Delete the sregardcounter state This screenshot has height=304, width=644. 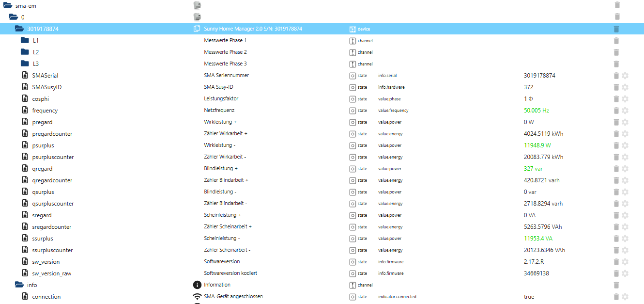[616, 227]
